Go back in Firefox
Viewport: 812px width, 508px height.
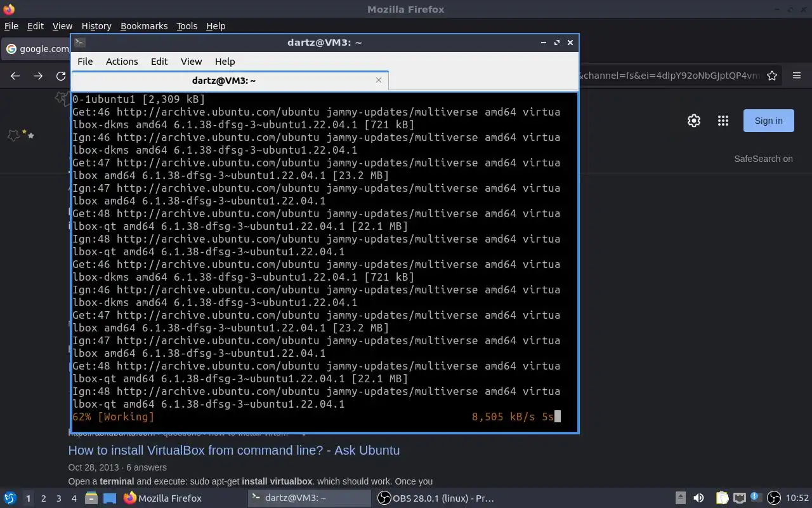point(15,76)
